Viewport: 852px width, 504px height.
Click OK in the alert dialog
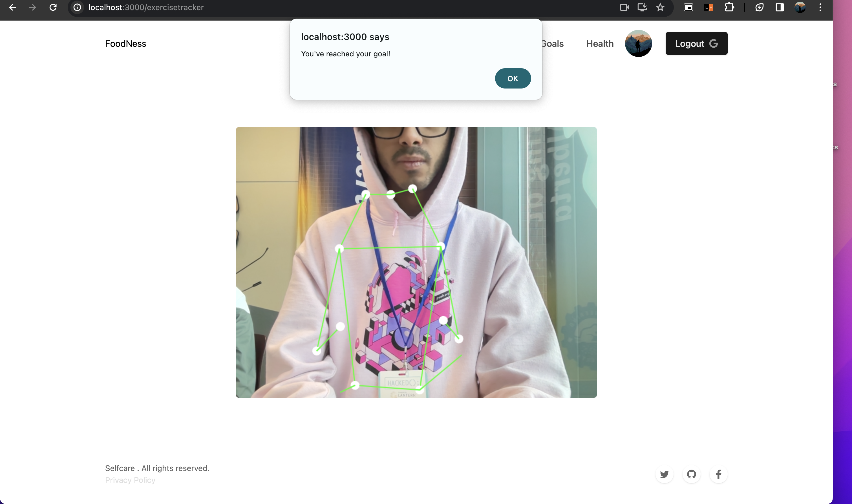[x=513, y=78]
